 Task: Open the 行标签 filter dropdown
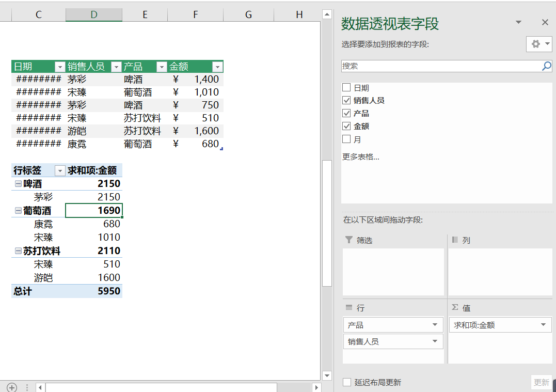click(60, 170)
